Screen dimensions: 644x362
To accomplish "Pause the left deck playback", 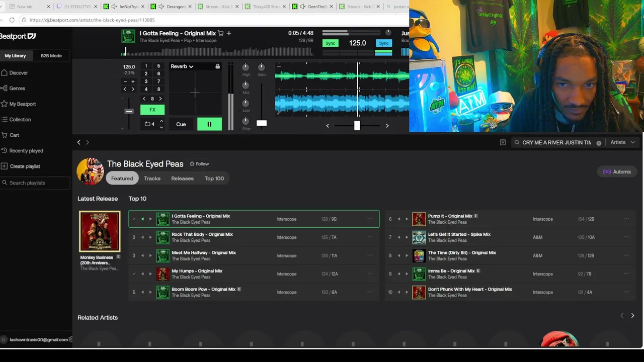I will (x=209, y=124).
